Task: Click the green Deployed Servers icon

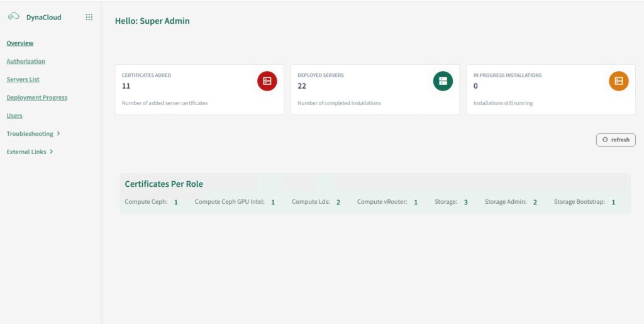Action: (x=443, y=81)
